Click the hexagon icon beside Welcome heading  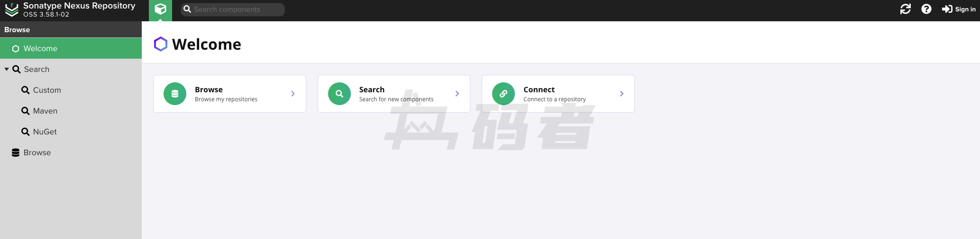(x=161, y=44)
